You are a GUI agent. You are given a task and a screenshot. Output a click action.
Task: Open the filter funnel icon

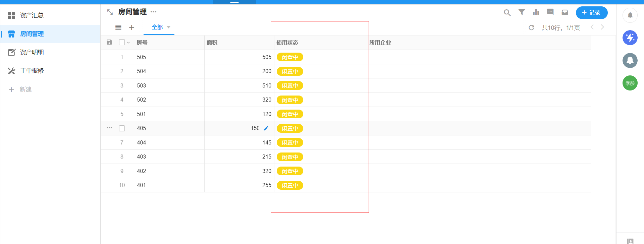pos(522,12)
